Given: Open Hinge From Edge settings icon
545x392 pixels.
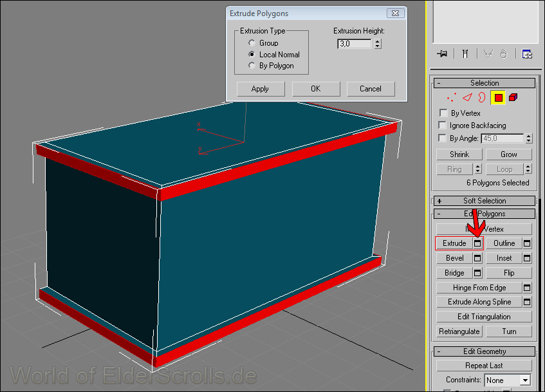Looking at the screenshot, I should point(527,288).
